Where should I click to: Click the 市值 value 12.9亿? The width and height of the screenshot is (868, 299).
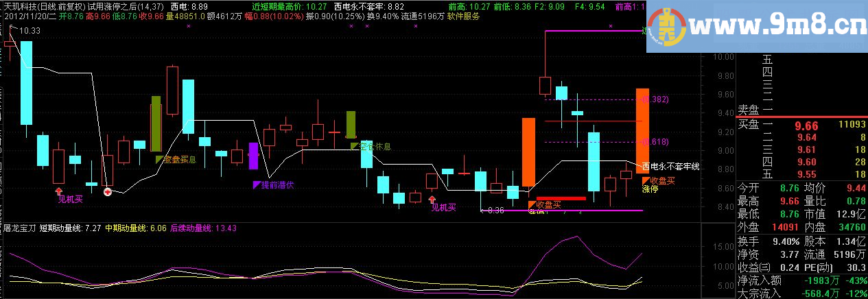[852, 214]
